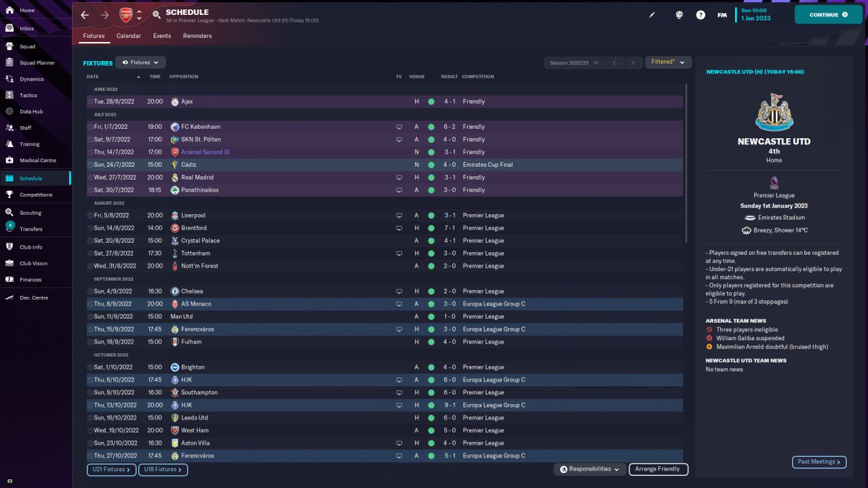Screen dimensions: 868x488
Task: Open the Staff icon in sidebar
Action: (9, 128)
